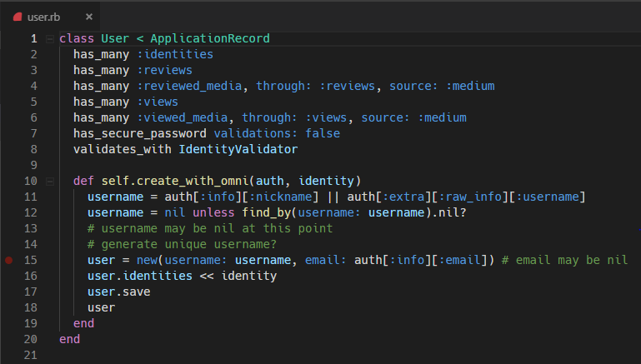Click the method's 'end' keyword on line 19
This screenshot has width=641, height=364.
(84, 323)
